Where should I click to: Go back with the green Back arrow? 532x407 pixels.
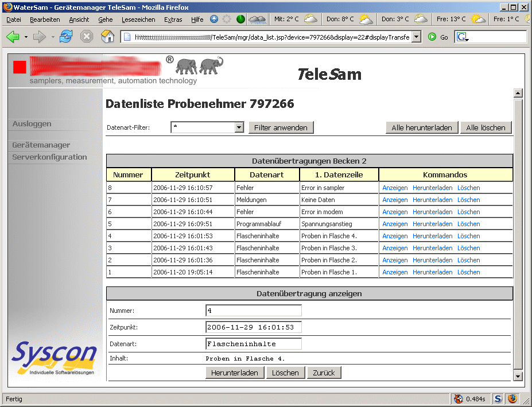point(13,37)
